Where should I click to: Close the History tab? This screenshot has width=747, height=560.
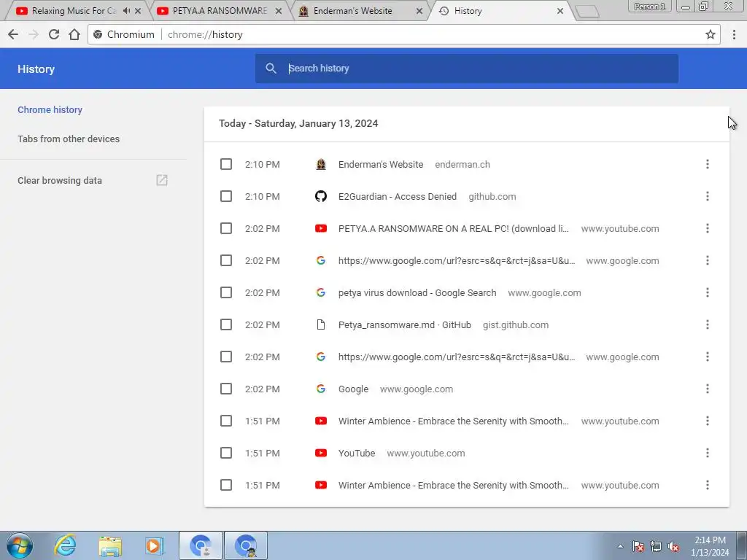(x=560, y=10)
